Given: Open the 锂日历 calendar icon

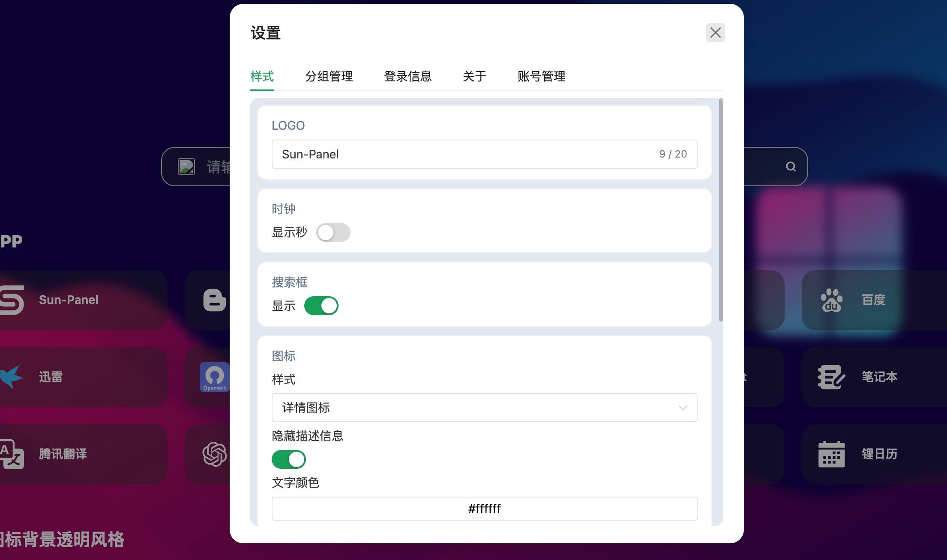Looking at the screenshot, I should click(831, 454).
